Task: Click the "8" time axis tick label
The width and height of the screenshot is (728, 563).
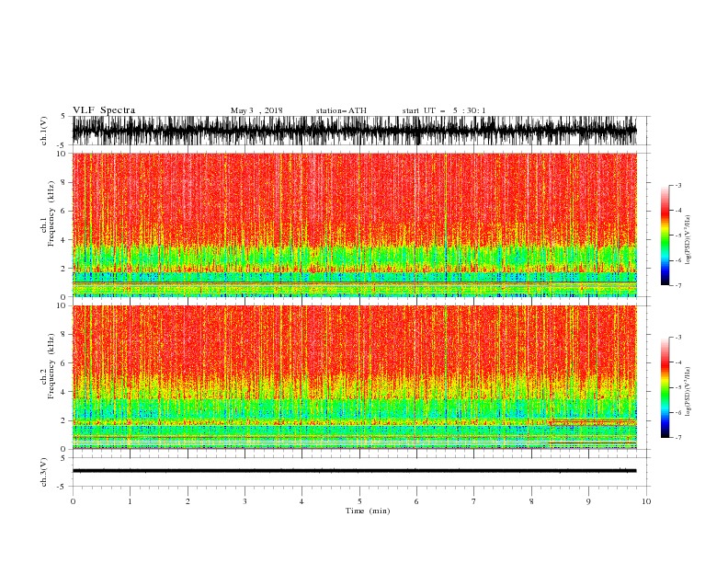Action: pyautogui.click(x=531, y=501)
